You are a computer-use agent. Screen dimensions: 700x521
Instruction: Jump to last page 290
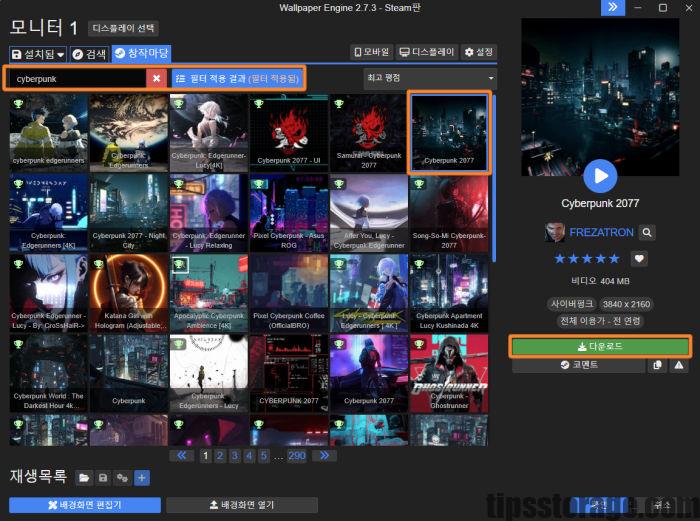[296, 455]
